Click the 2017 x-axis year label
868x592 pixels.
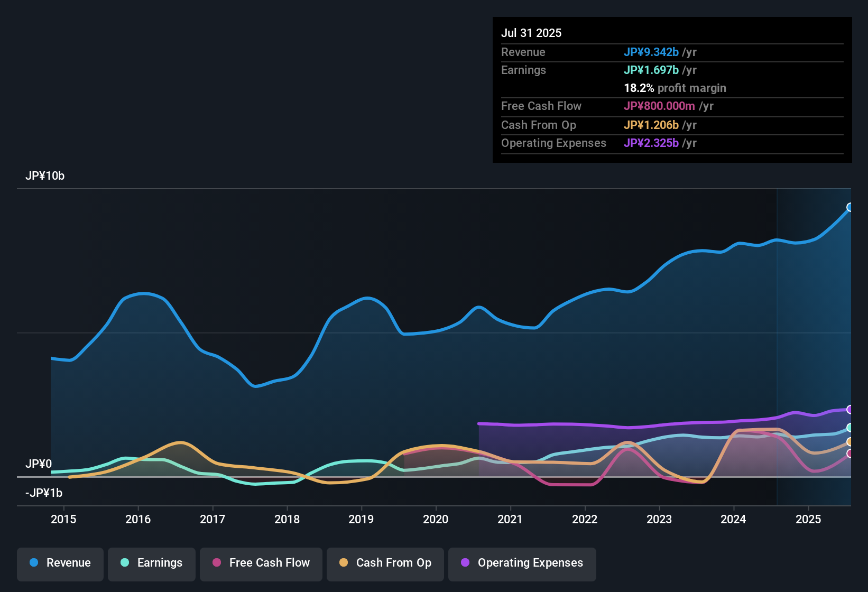(x=213, y=520)
